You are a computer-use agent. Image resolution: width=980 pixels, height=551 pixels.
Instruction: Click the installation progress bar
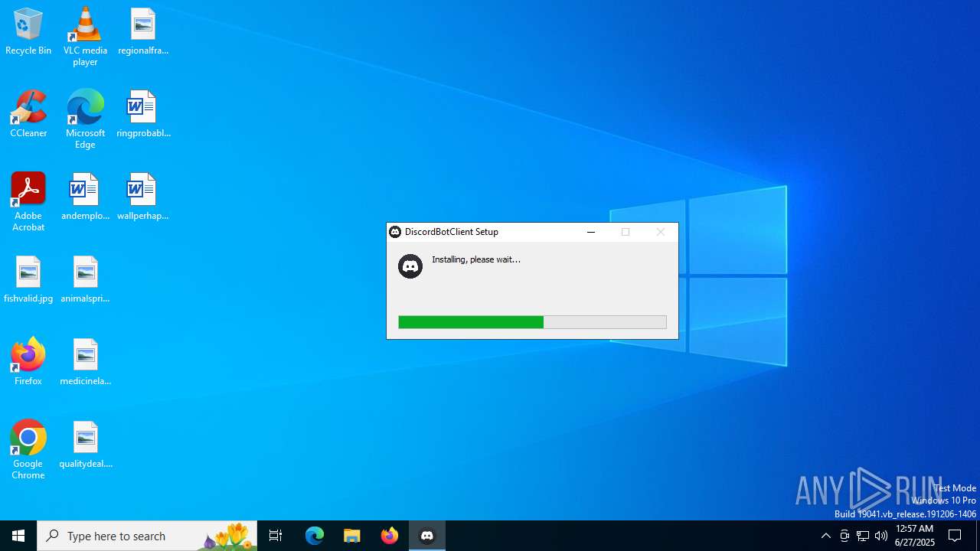click(x=532, y=322)
